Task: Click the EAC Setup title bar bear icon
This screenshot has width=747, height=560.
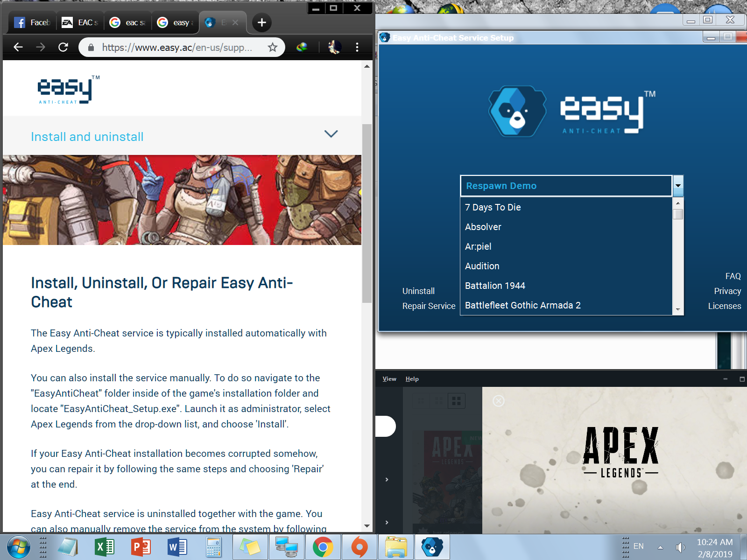Action: (x=385, y=37)
